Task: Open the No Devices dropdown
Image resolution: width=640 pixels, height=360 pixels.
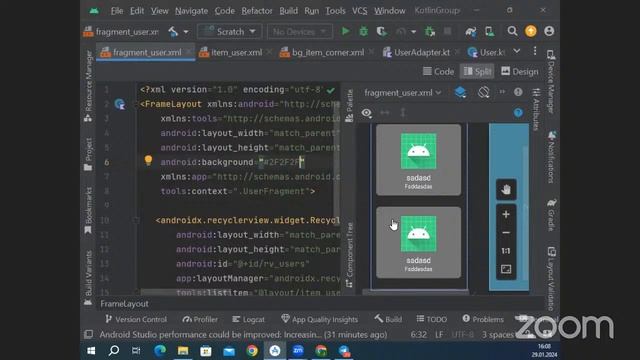Action: click(300, 31)
